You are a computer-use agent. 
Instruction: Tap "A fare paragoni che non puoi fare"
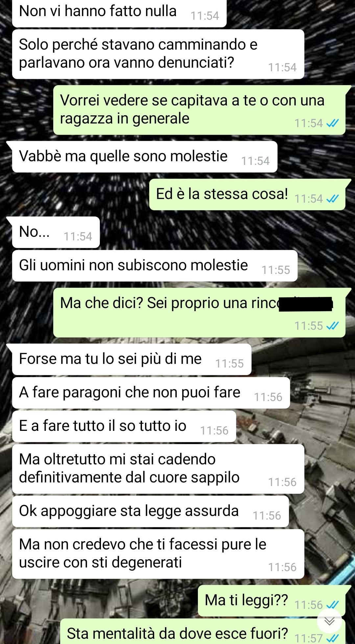click(x=151, y=393)
